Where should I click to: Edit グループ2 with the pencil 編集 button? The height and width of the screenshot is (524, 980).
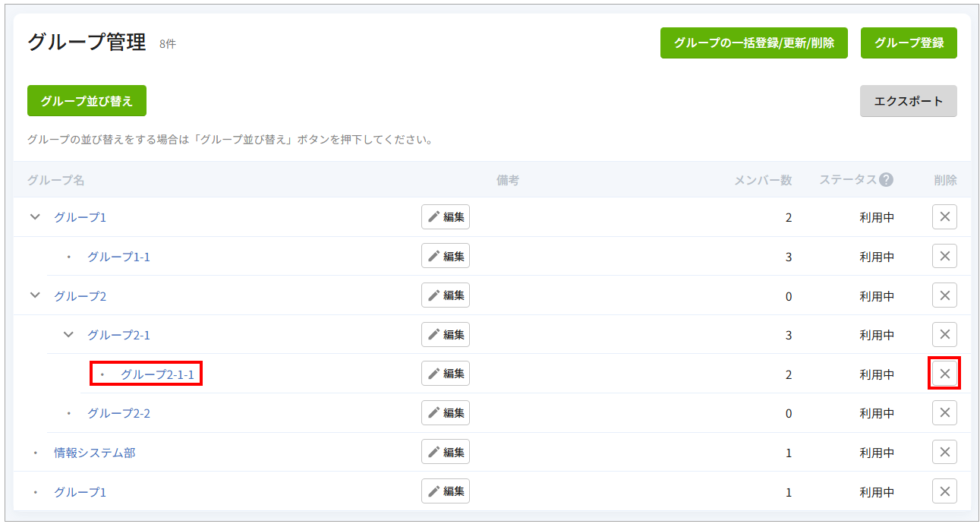click(446, 295)
